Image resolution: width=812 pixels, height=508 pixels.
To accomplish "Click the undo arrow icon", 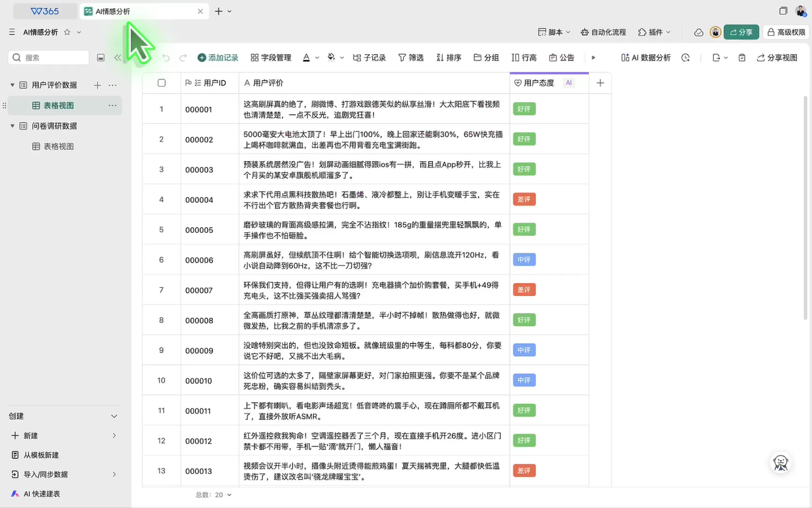I will pyautogui.click(x=166, y=58).
